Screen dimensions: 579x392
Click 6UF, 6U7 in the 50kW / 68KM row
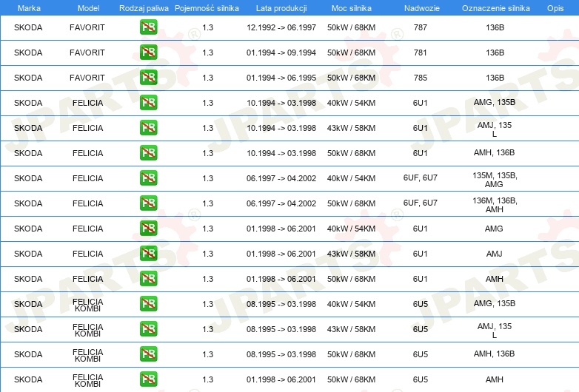click(421, 203)
